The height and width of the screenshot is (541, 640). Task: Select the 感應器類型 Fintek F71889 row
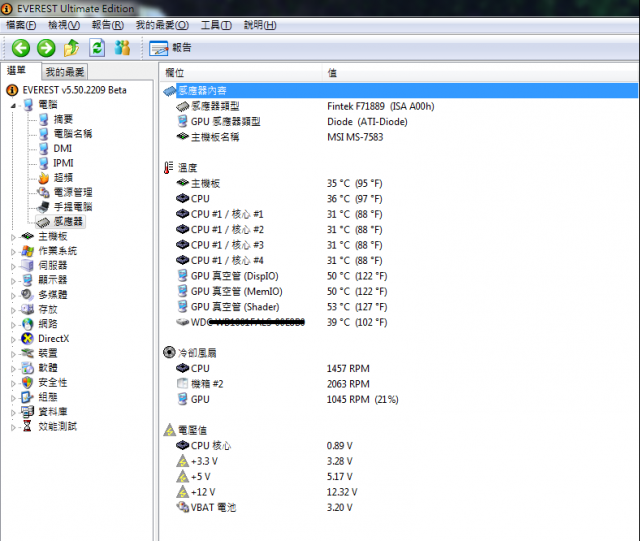tap(400, 106)
